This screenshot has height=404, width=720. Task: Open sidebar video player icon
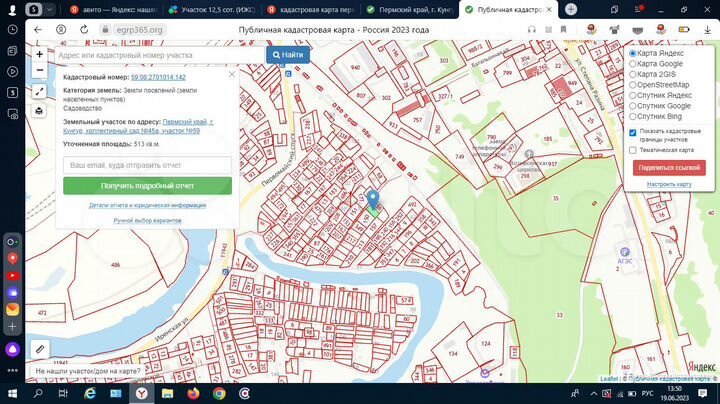13,72
